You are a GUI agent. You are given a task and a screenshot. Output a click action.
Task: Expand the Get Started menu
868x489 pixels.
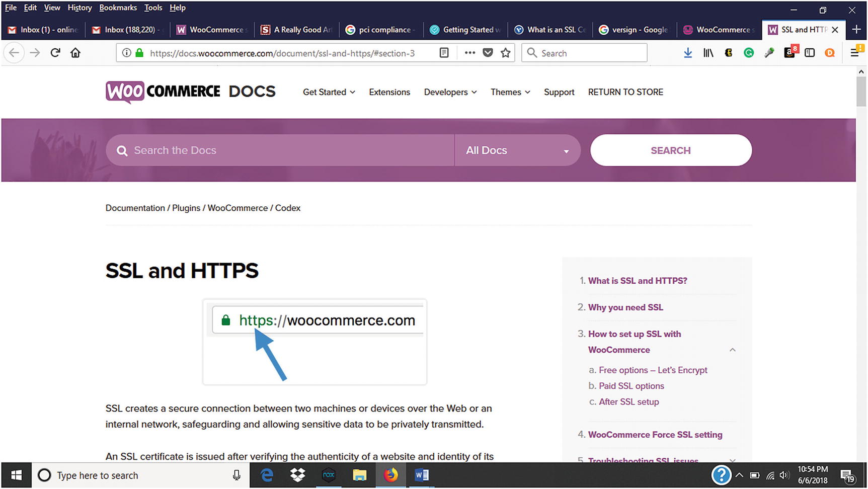click(x=329, y=92)
